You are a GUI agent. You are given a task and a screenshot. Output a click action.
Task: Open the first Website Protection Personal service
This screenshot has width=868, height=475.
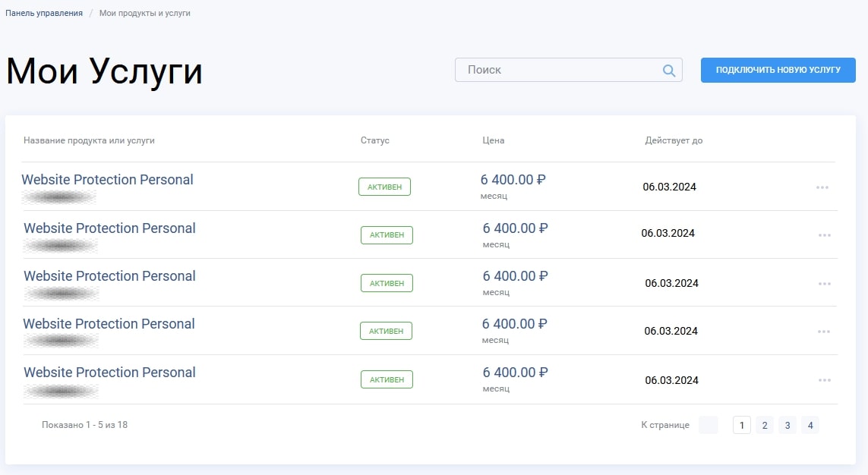107,180
